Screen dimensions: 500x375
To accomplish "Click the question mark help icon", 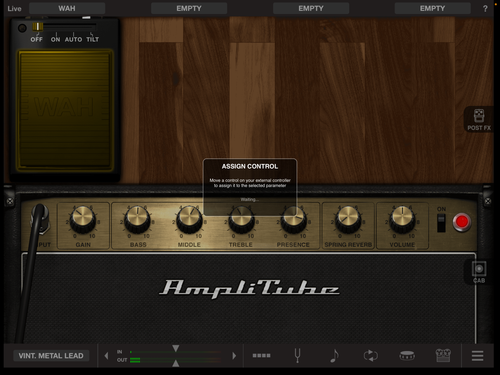I will [485, 9].
